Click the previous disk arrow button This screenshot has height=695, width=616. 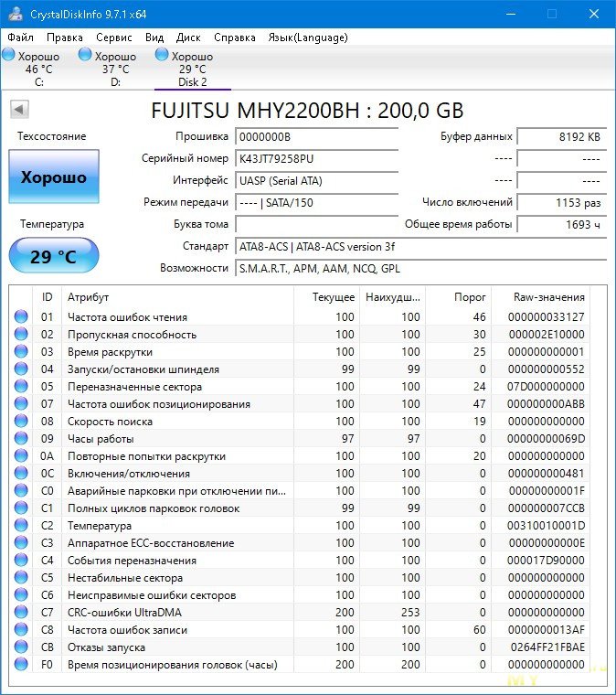pyautogui.click(x=19, y=111)
